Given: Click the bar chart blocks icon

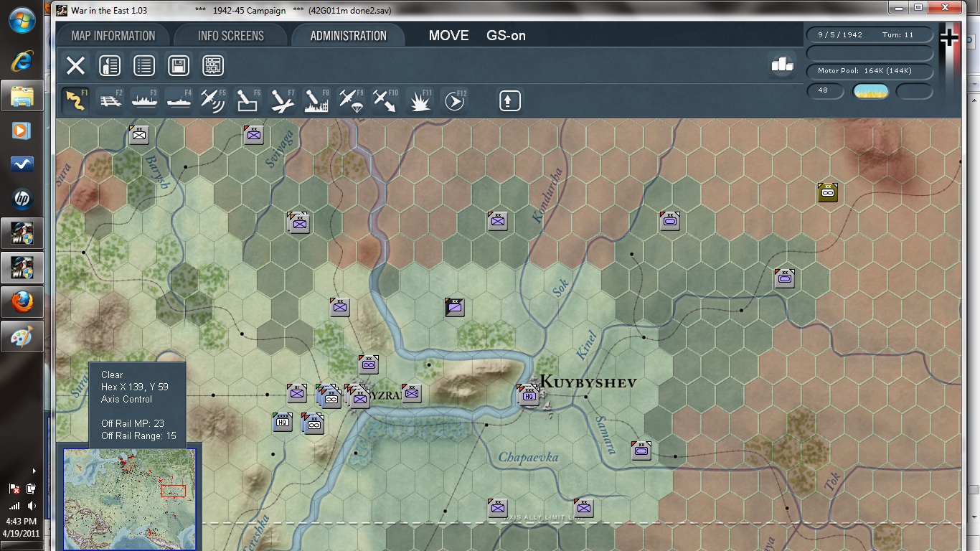Looking at the screenshot, I should point(782,64).
